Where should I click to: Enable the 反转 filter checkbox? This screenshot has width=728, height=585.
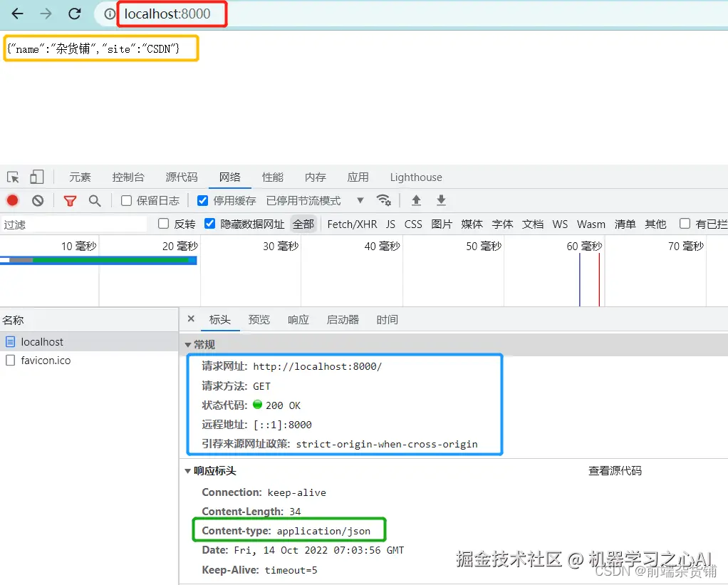162,224
